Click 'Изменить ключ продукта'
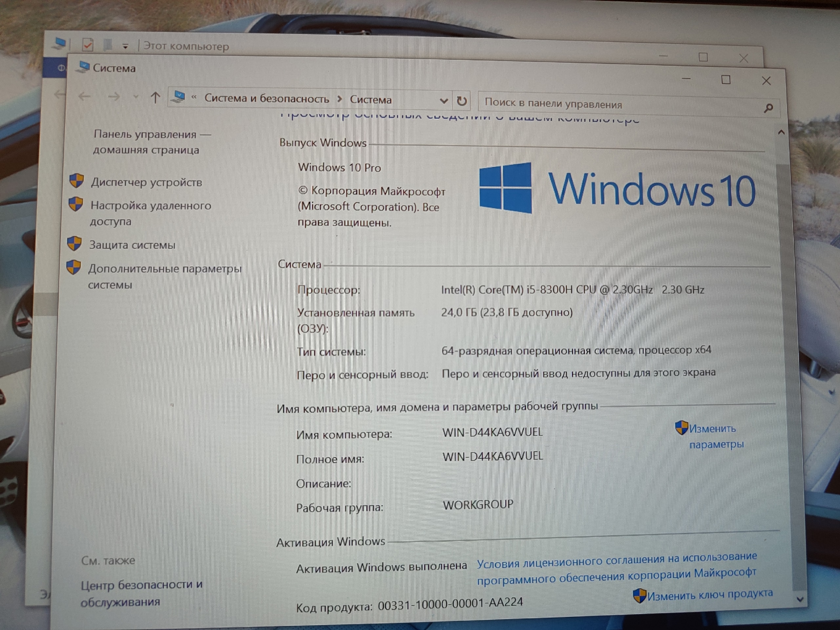 point(710,594)
